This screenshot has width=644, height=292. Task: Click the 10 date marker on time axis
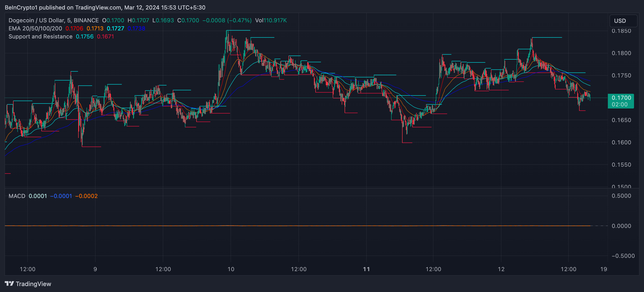pyautogui.click(x=231, y=269)
